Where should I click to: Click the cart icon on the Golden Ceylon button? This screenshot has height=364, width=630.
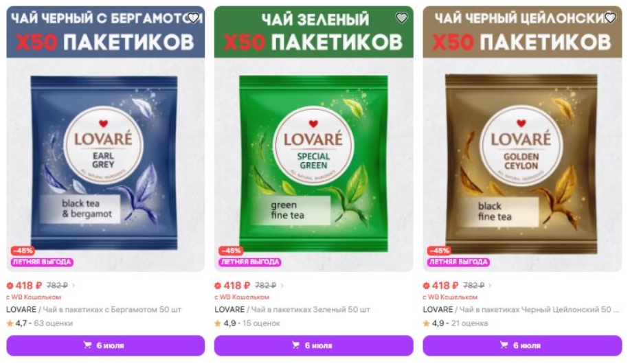(504, 345)
